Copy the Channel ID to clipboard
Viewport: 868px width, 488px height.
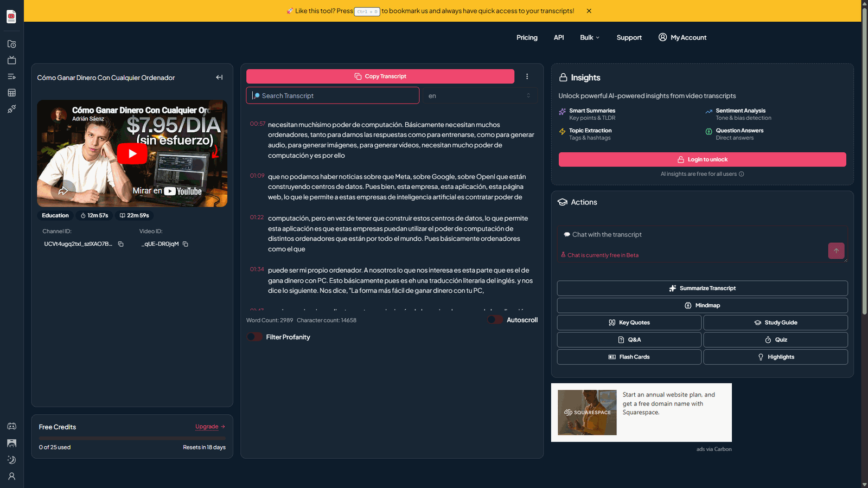[x=121, y=244]
